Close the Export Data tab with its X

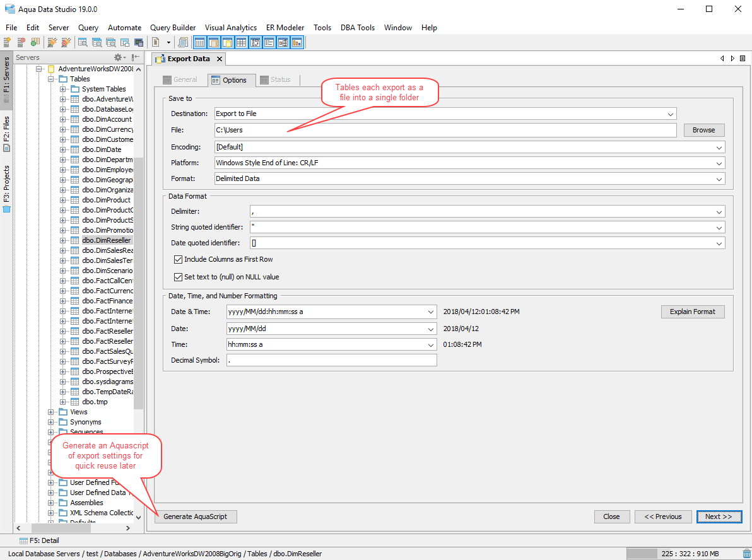click(219, 59)
